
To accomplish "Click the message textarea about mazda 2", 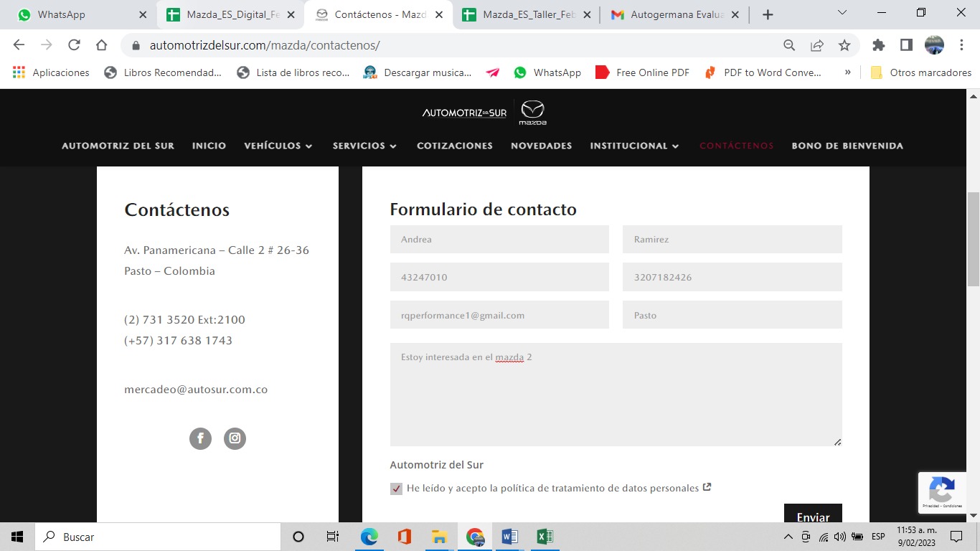I will coord(616,395).
